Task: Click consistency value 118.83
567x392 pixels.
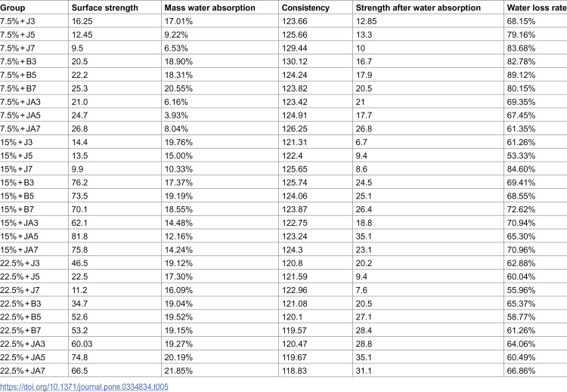Action: (294, 371)
